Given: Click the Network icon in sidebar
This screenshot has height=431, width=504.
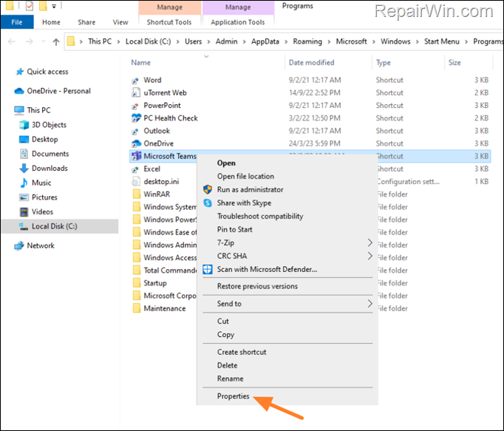Looking at the screenshot, I should [19, 245].
